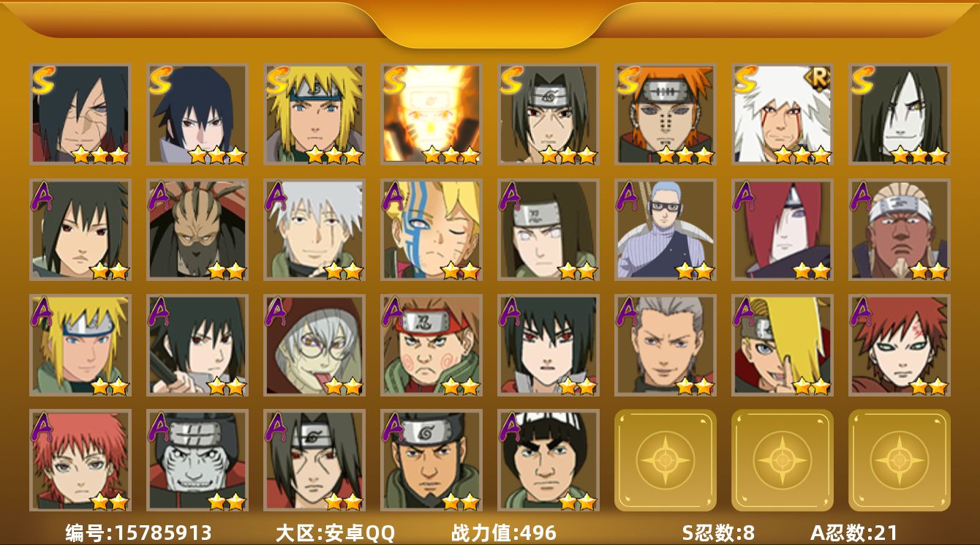The width and height of the screenshot is (980, 545).
Task: Select white-haired Jiraiya card with R badge
Action: pyautogui.click(x=783, y=113)
